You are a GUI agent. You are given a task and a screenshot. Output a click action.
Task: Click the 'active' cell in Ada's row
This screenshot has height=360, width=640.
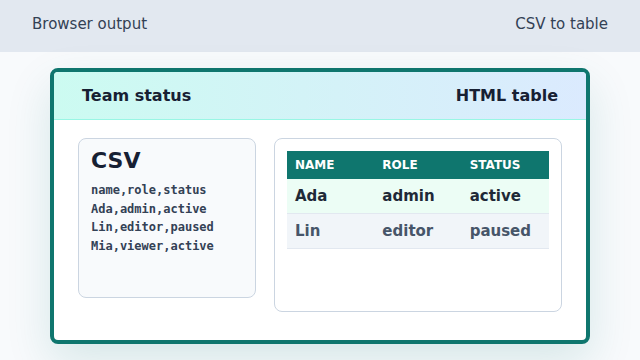click(505, 196)
